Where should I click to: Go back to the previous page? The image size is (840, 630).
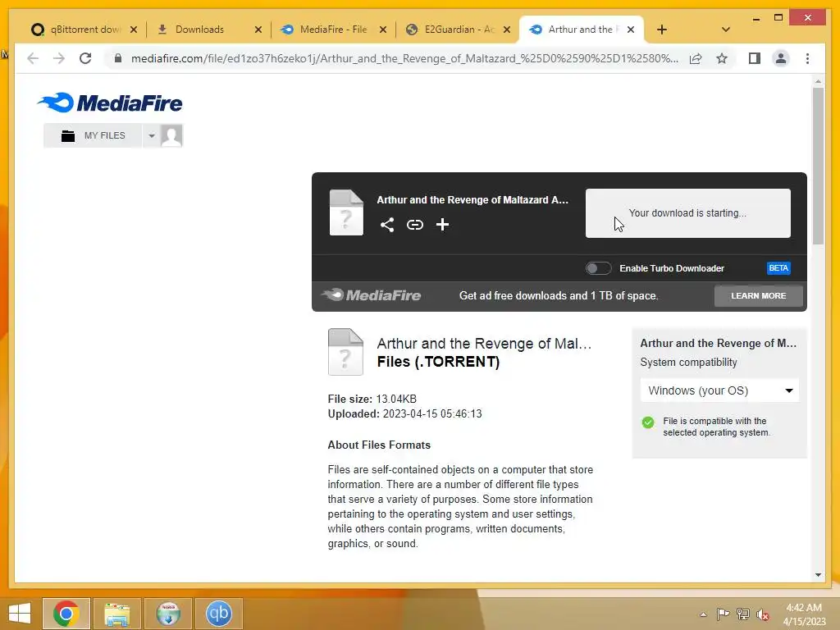coord(33,58)
